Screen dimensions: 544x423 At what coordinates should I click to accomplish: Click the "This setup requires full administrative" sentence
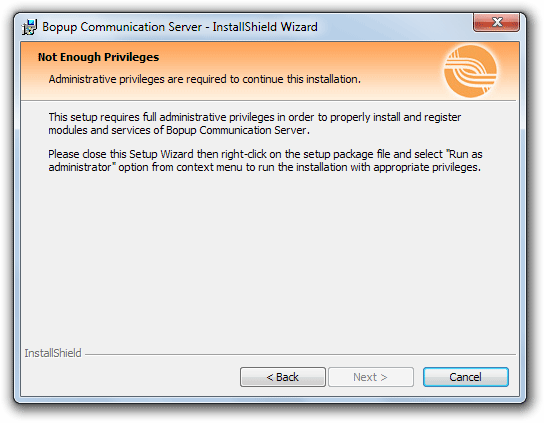tap(254, 124)
